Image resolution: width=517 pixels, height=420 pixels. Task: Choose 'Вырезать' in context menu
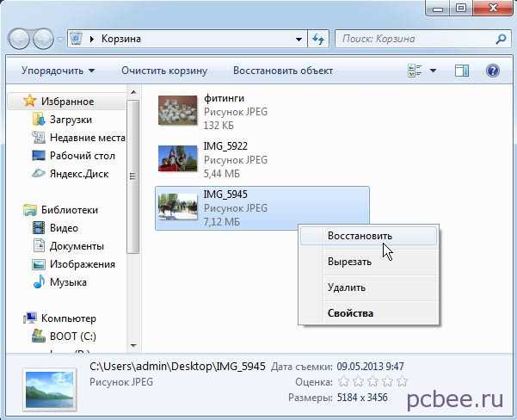[x=369, y=262]
